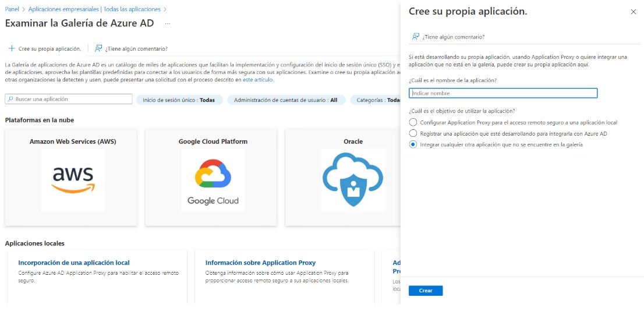Open the este artículo link
This screenshot has height=315, width=644.
[257, 80]
